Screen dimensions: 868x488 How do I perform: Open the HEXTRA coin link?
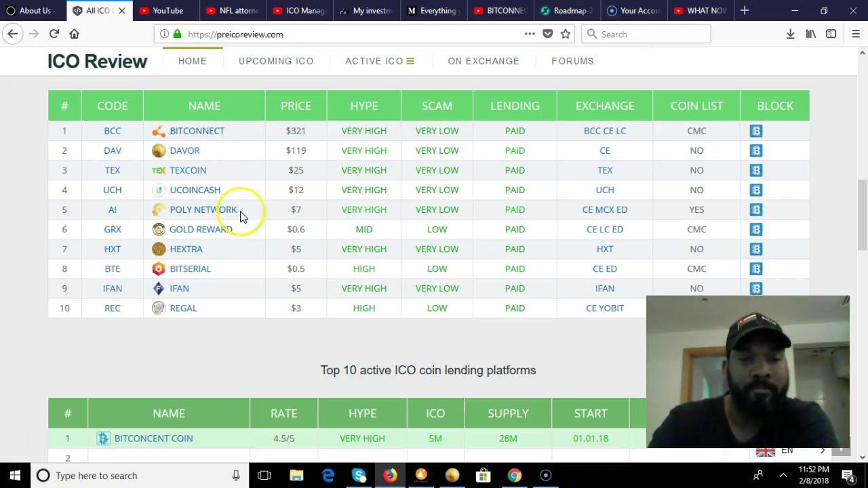186,249
